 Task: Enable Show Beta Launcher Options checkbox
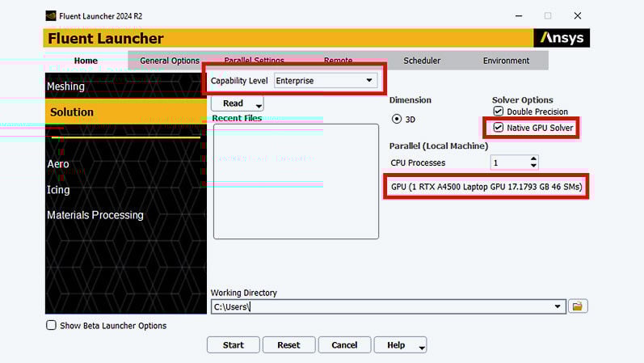click(52, 326)
